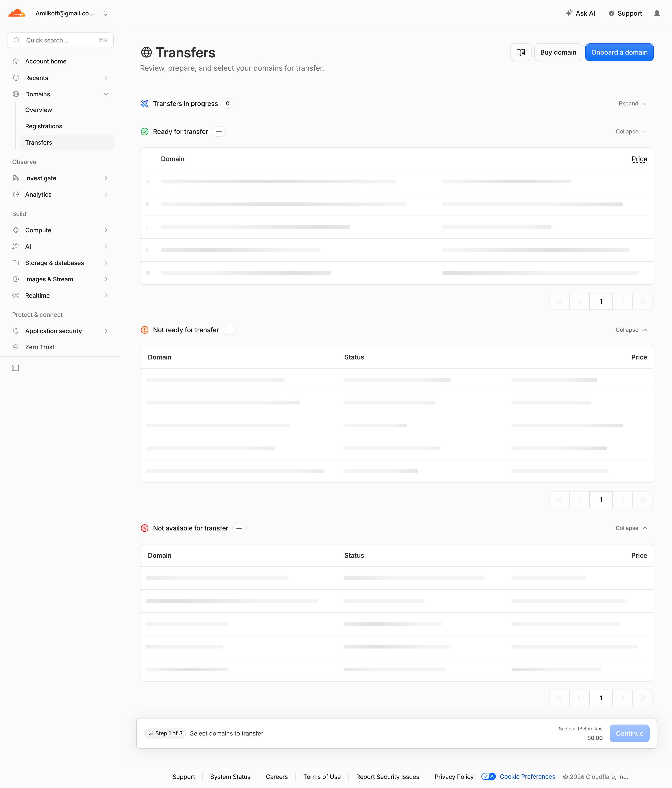Click the Recents clock icon
This screenshot has height=788, width=672.
(x=16, y=78)
